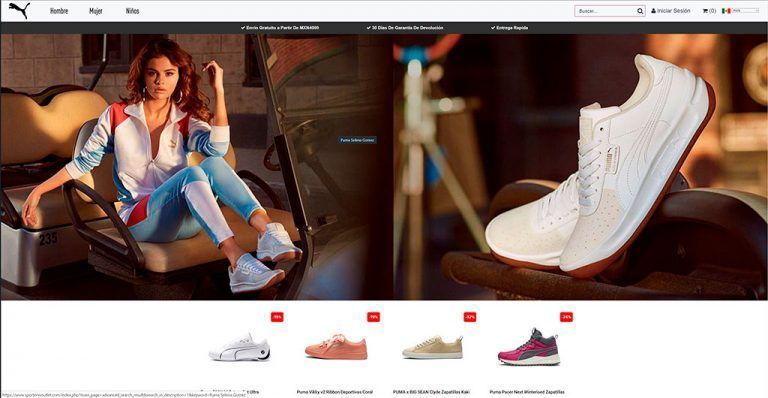Open the currency selector dropdown

745,11
